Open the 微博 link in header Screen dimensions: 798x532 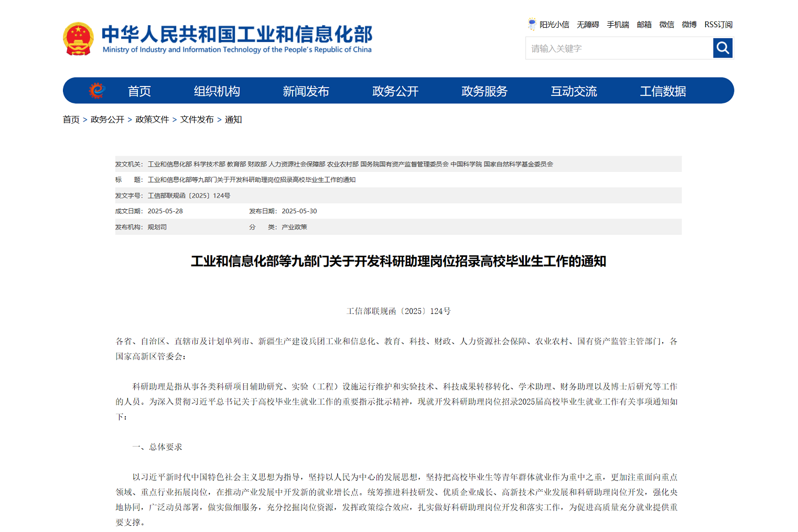pos(689,25)
